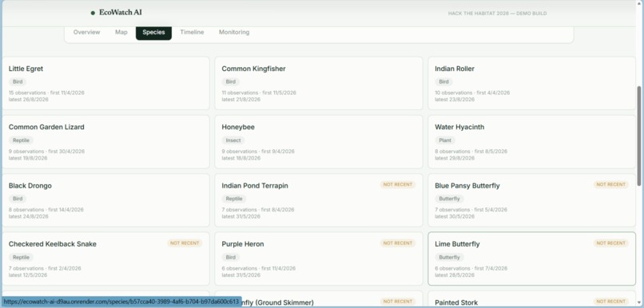Open the Indian Pond Terrapin card
644x308 pixels.
pos(319,200)
